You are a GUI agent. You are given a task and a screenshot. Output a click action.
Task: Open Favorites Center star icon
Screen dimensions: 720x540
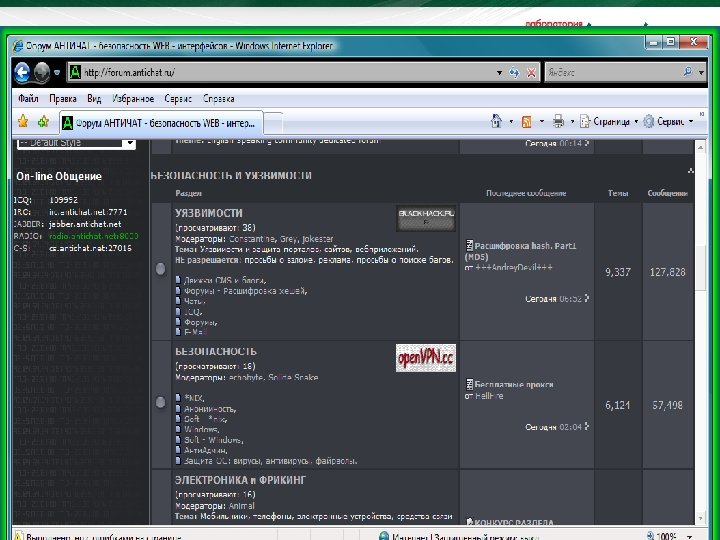[x=23, y=121]
